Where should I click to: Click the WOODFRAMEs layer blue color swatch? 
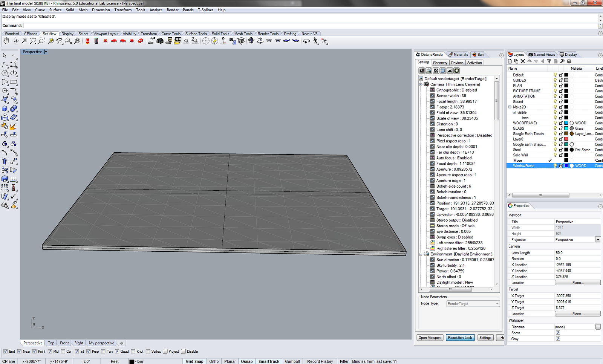[x=566, y=123]
